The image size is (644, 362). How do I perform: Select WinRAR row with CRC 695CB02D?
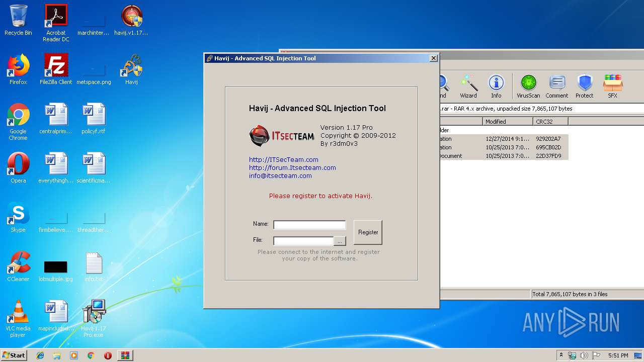[504, 147]
